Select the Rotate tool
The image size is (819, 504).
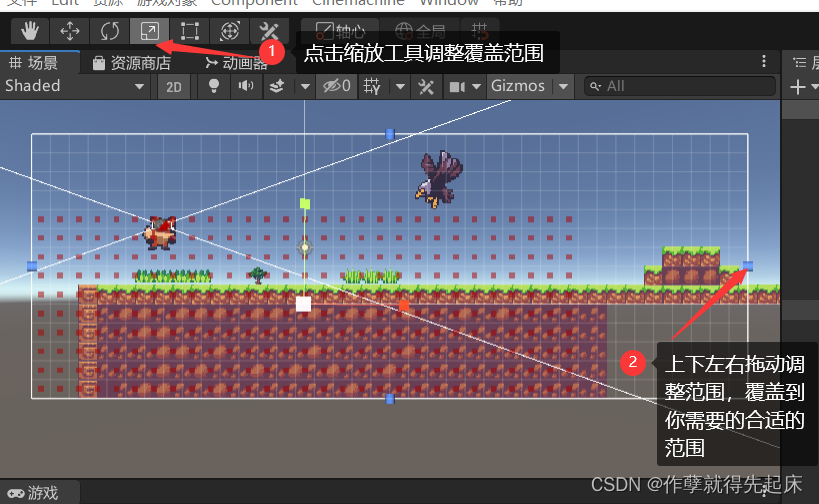(x=110, y=31)
